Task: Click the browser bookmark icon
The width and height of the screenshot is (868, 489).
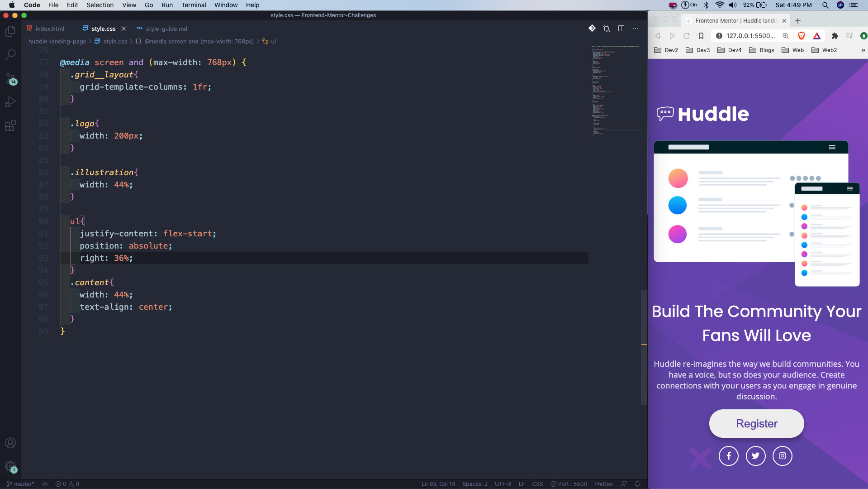Action: 701,36
